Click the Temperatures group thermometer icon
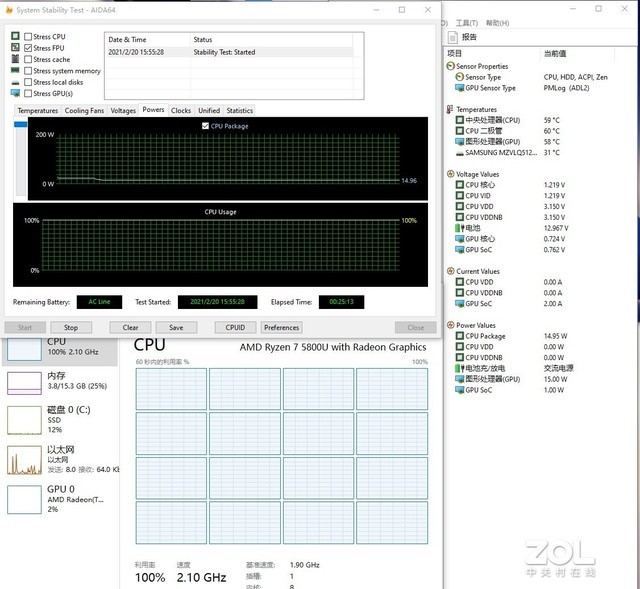 450,109
